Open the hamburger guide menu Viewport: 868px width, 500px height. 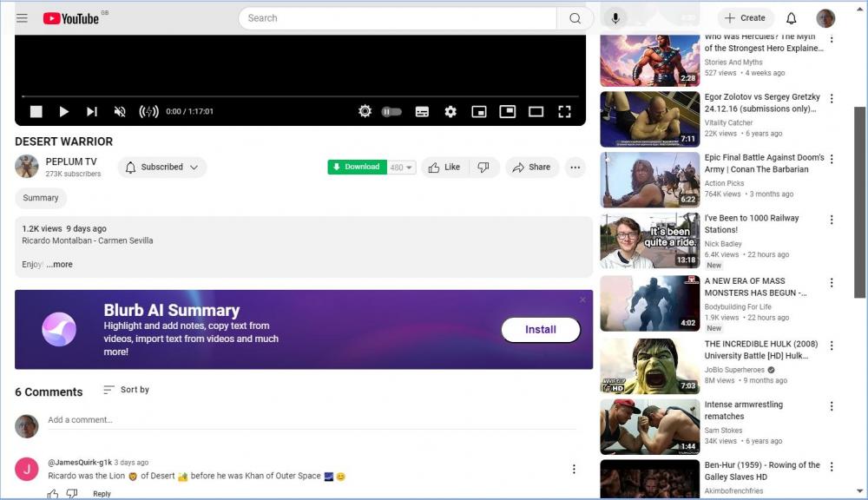[22, 18]
